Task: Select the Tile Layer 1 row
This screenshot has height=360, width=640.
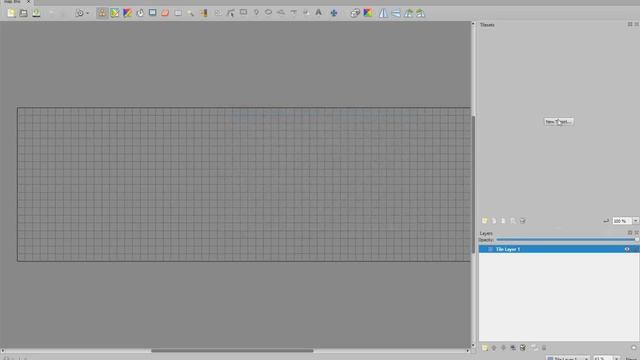Action: [559, 249]
